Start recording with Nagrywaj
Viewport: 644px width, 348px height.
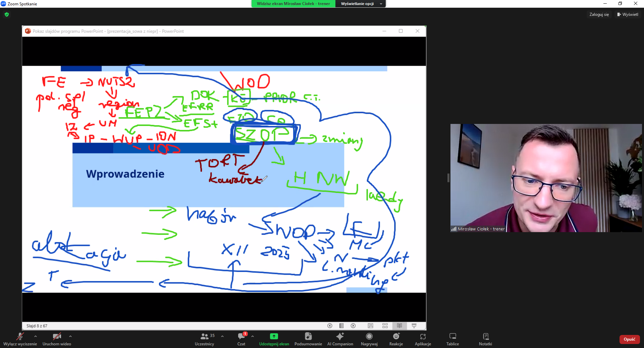tap(369, 339)
